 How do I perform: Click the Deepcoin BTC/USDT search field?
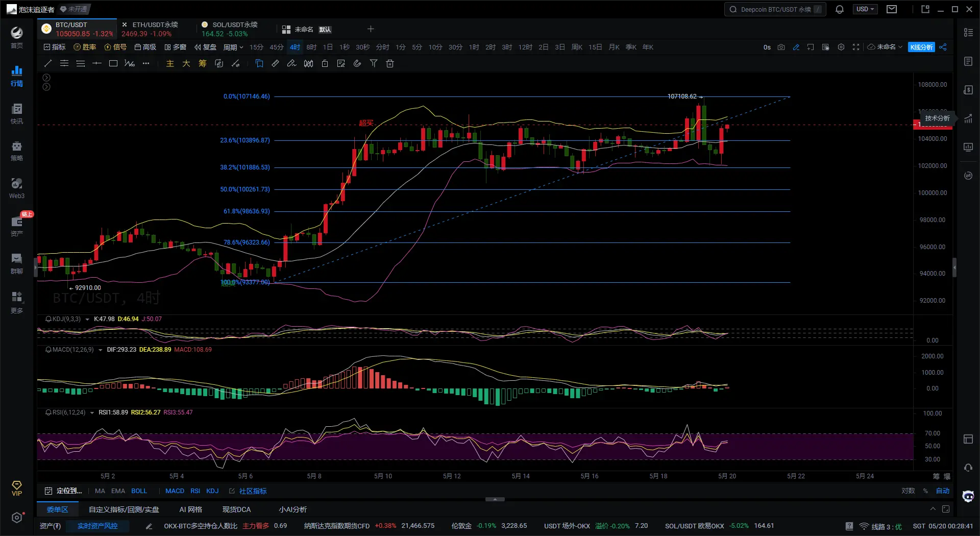coord(774,9)
